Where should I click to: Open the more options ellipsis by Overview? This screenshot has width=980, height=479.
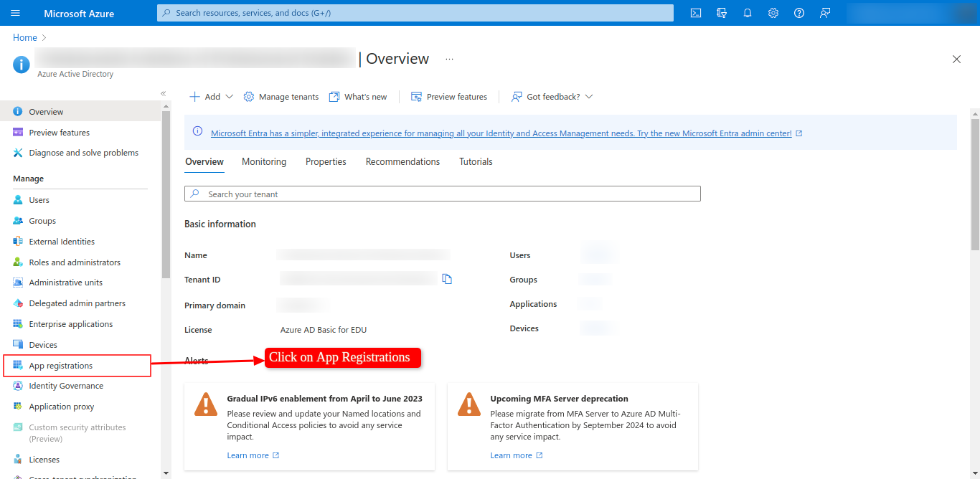click(x=449, y=59)
